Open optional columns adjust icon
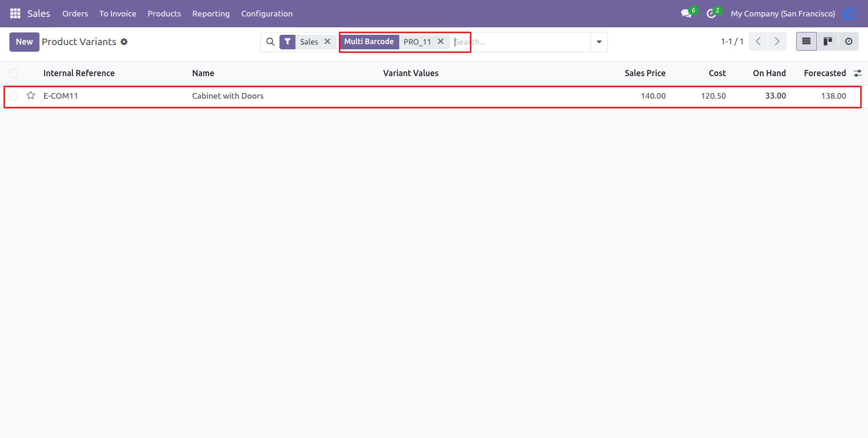Screen dimensions: 868x438 (x=858, y=73)
